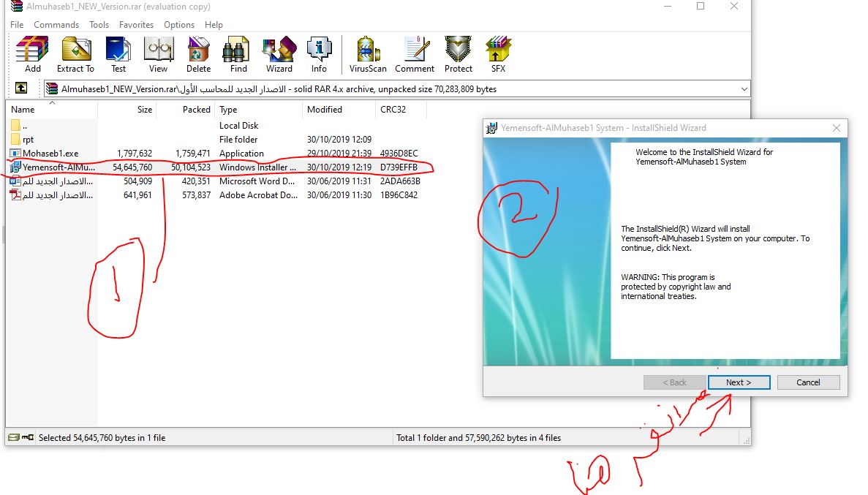Open the View toolbar icon
The height and width of the screenshot is (495, 868).
pyautogui.click(x=159, y=50)
